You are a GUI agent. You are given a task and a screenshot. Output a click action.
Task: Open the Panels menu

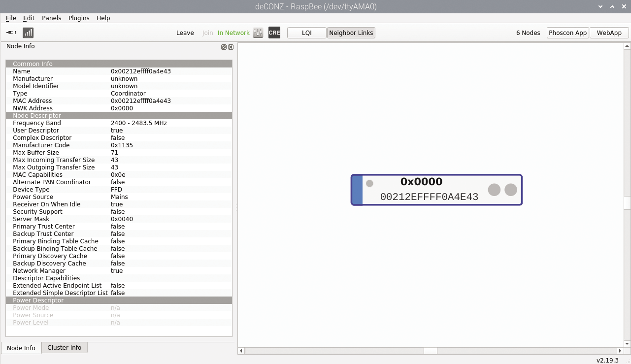click(x=52, y=18)
